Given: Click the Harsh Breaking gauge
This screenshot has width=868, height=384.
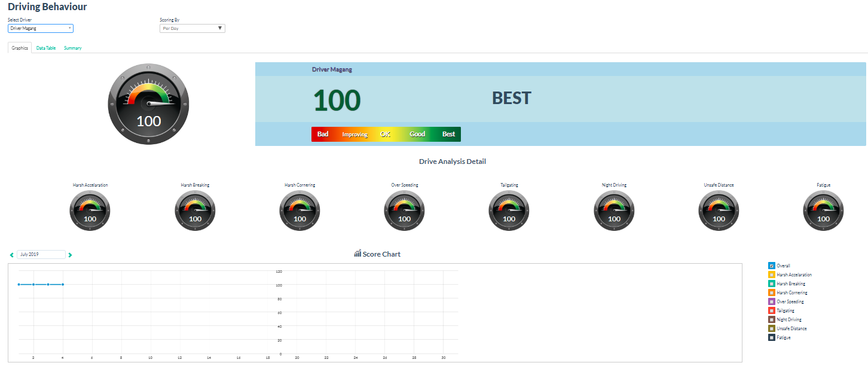Looking at the screenshot, I should 195,211.
